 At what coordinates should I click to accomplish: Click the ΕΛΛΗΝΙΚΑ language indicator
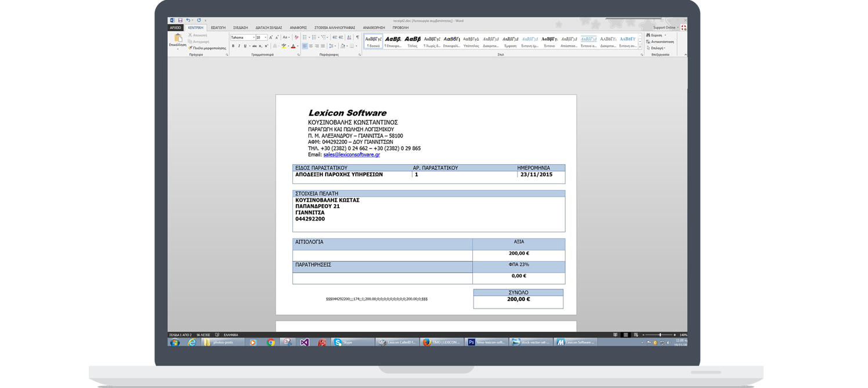click(x=231, y=335)
